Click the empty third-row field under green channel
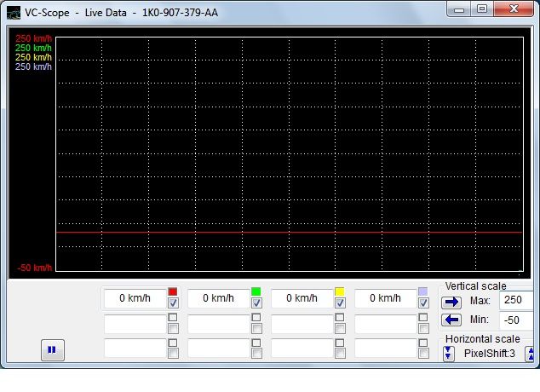Screen dimensions: 540x392 tap(219, 349)
